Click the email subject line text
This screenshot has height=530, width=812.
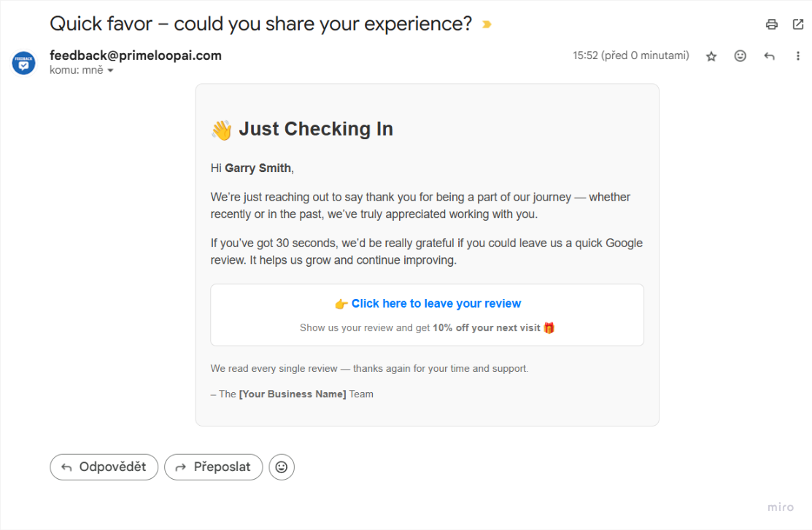tap(261, 23)
